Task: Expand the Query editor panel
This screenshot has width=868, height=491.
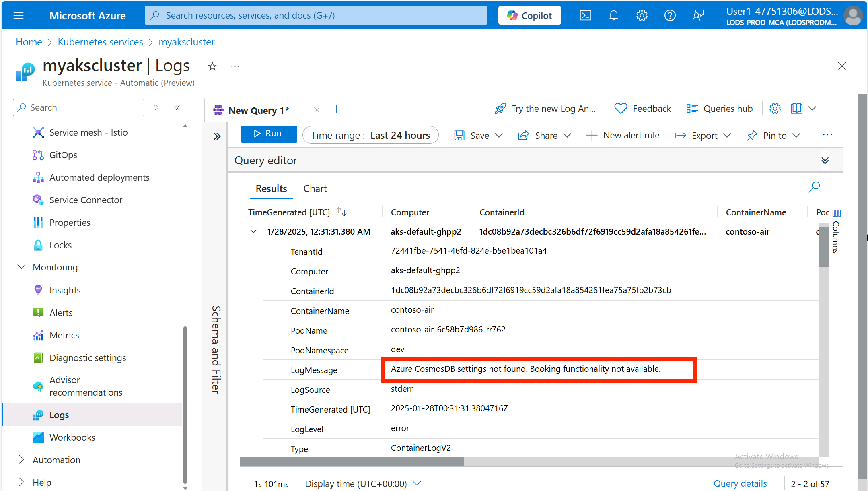Action: pyautogui.click(x=825, y=161)
